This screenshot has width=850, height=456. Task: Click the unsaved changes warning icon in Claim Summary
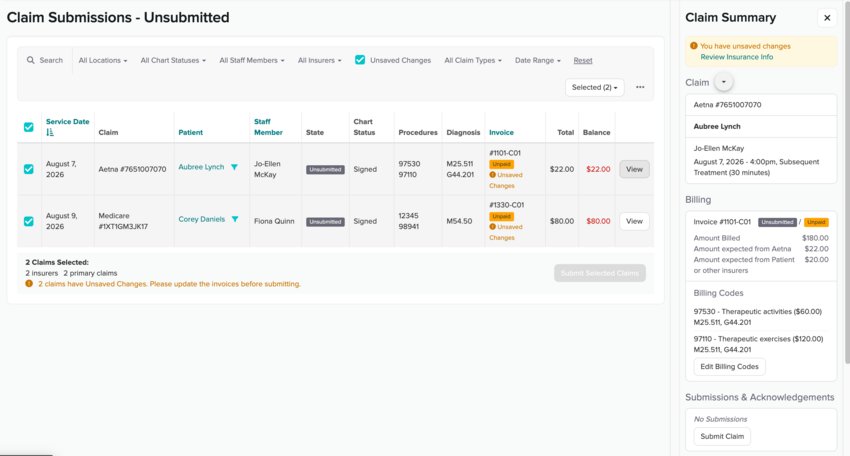click(x=693, y=46)
